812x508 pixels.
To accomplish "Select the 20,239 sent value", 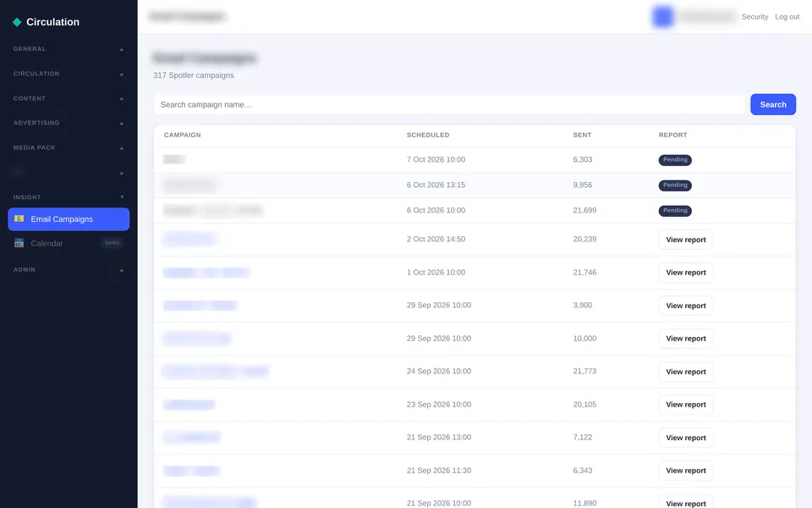I will [584, 239].
